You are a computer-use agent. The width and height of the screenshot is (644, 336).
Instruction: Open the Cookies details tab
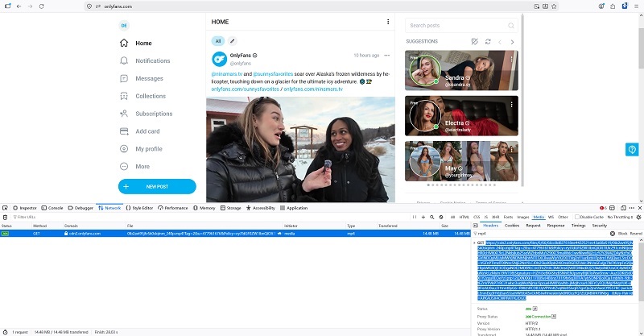pyautogui.click(x=512, y=226)
